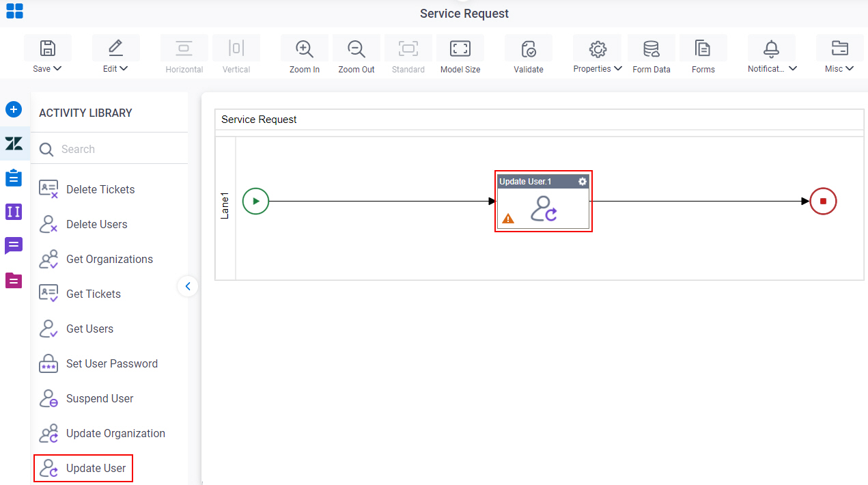Open the Misc dropdown arrow
The image size is (868, 485).
click(x=850, y=68)
